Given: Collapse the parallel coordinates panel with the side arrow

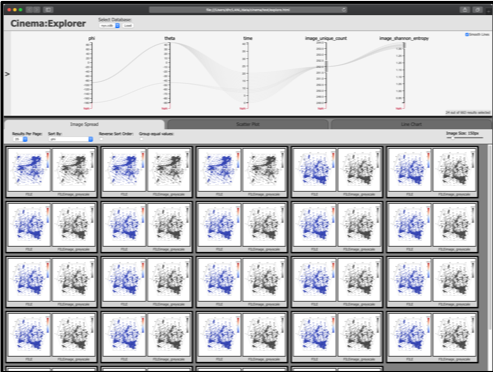Looking at the screenshot, I should (7, 74).
